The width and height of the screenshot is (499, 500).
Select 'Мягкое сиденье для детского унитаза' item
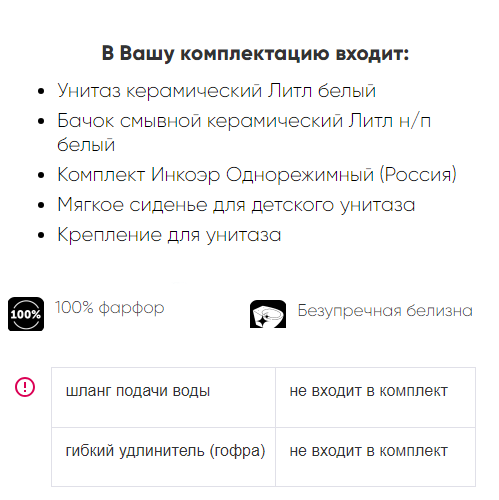(x=236, y=204)
